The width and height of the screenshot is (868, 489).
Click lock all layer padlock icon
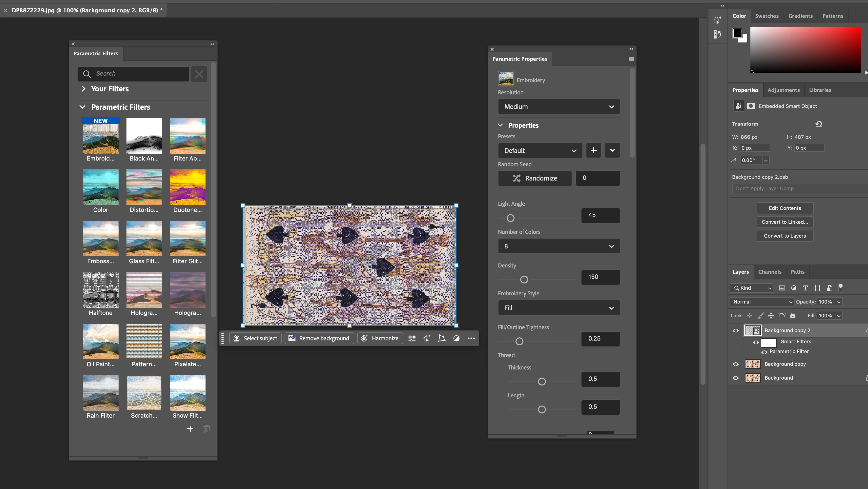pyautogui.click(x=793, y=315)
